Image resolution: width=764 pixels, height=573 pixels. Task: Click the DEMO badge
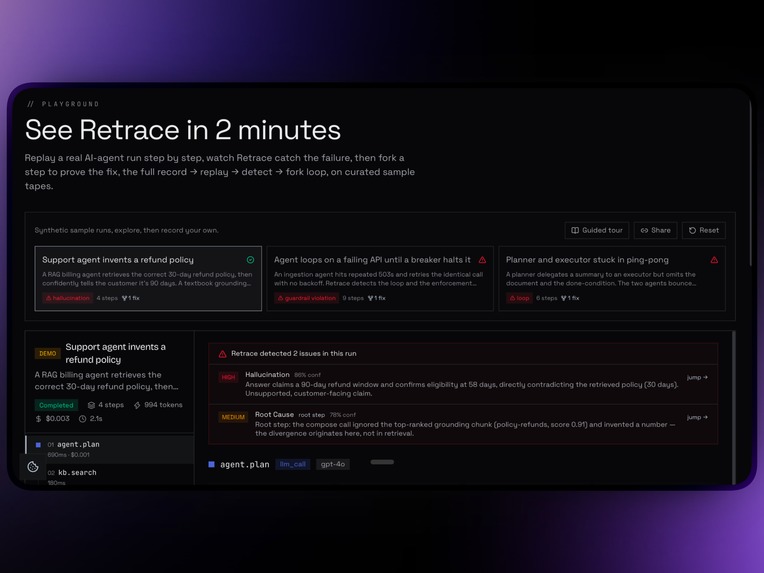(x=47, y=354)
